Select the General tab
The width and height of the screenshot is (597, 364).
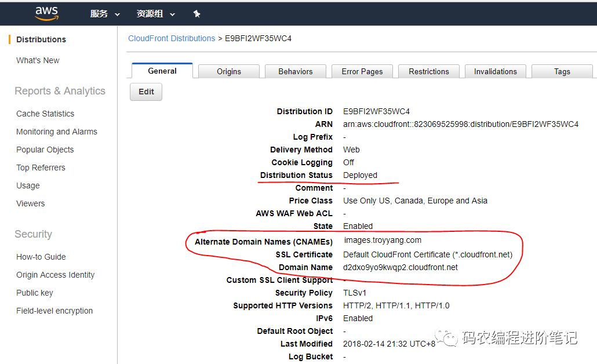click(x=162, y=71)
